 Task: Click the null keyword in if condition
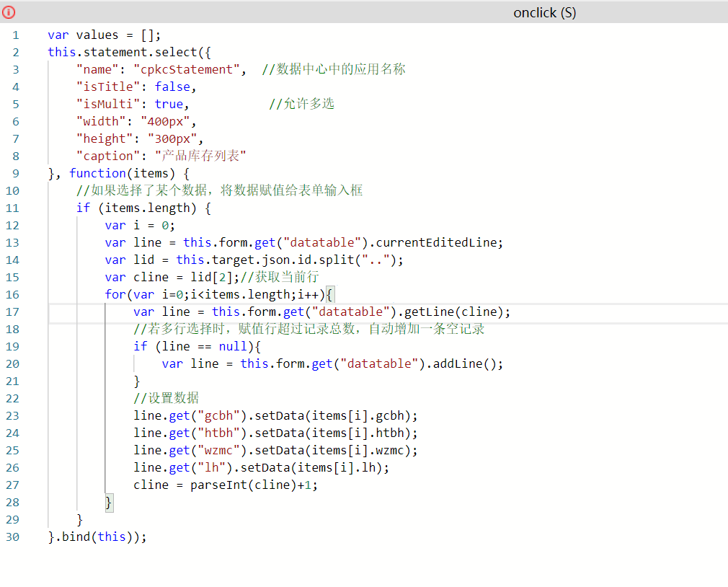233,347
